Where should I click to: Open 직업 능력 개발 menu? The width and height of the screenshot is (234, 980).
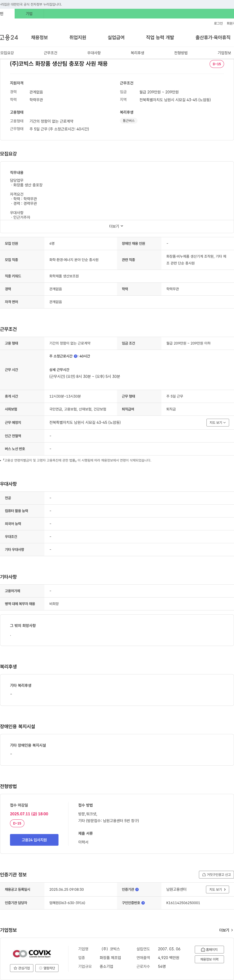pyautogui.click(x=160, y=37)
